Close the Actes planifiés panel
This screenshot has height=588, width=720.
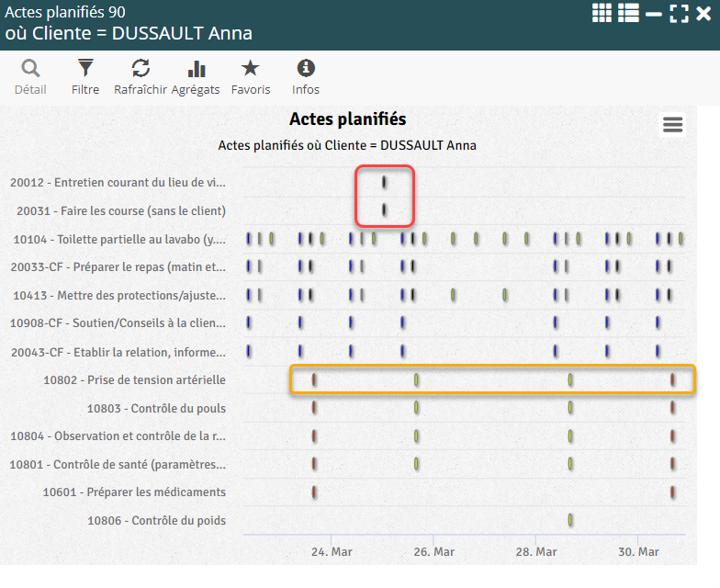(703, 14)
